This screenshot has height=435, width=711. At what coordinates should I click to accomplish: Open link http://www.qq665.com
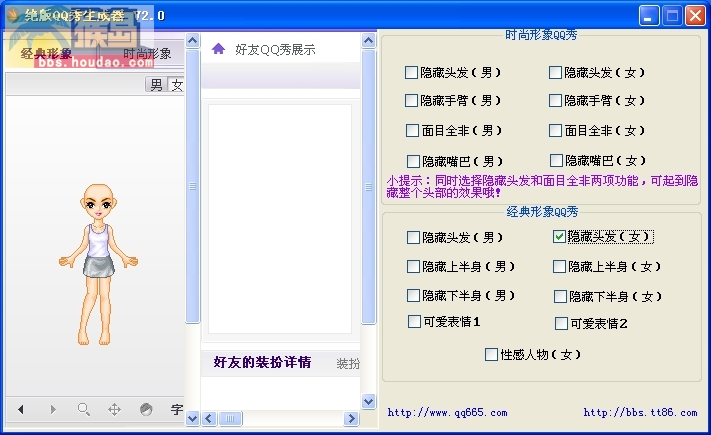coord(447,412)
